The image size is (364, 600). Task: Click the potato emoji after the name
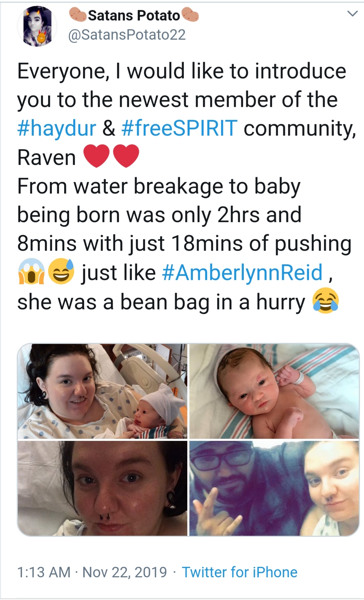tap(190, 15)
